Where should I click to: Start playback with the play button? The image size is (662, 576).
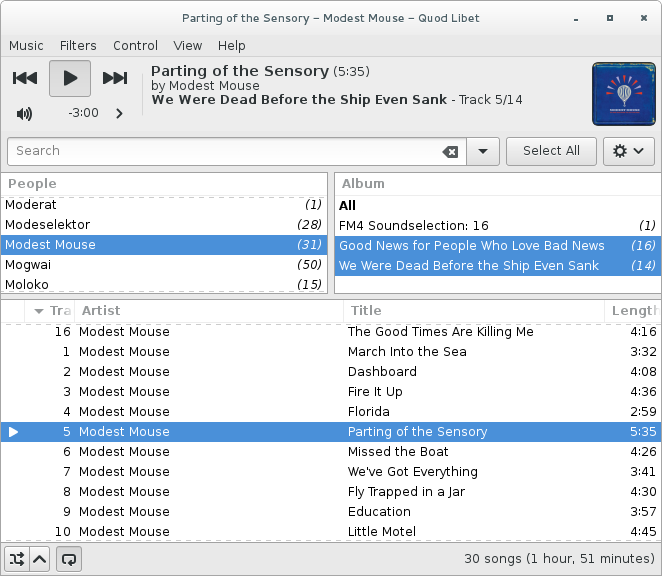coord(70,79)
